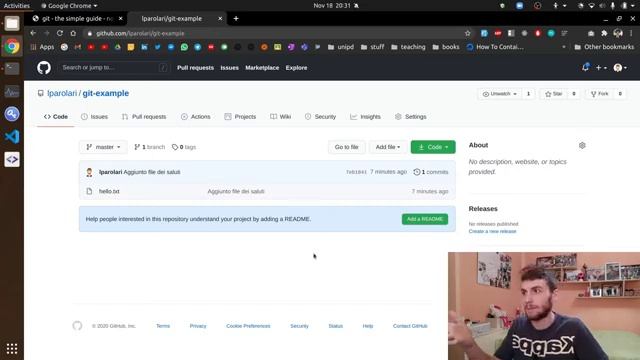Viewport: 640px width, 360px height.
Task: Expand the Unwatch dropdown
Action: [x=500, y=94]
